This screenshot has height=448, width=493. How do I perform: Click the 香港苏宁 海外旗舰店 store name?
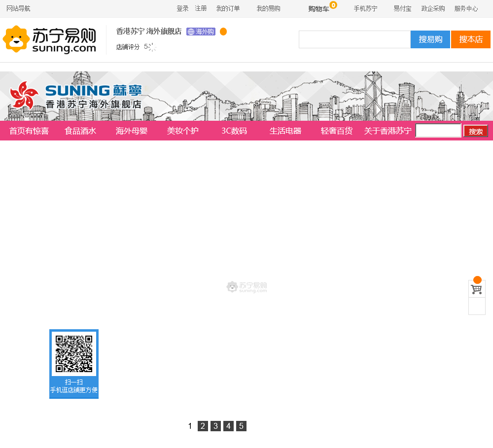(x=149, y=31)
